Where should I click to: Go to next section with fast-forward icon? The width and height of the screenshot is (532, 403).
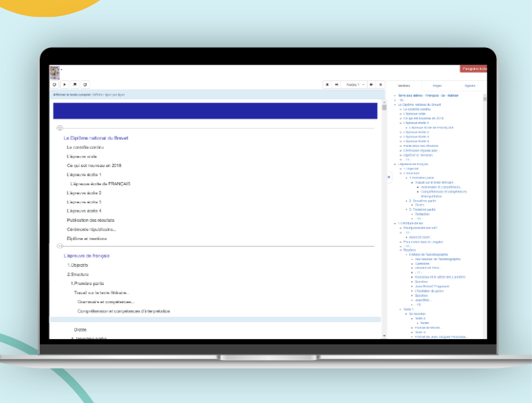371,85
